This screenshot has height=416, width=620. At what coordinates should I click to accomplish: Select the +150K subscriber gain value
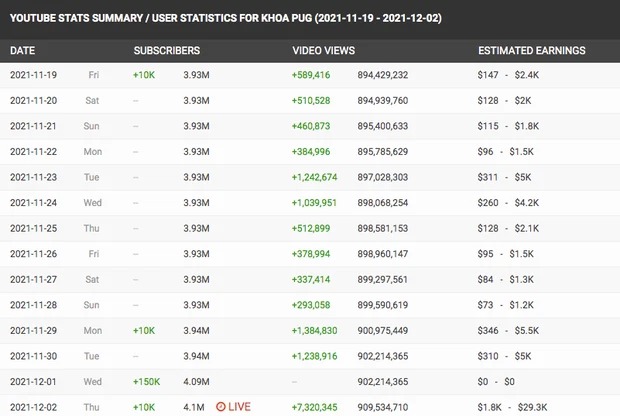(147, 381)
